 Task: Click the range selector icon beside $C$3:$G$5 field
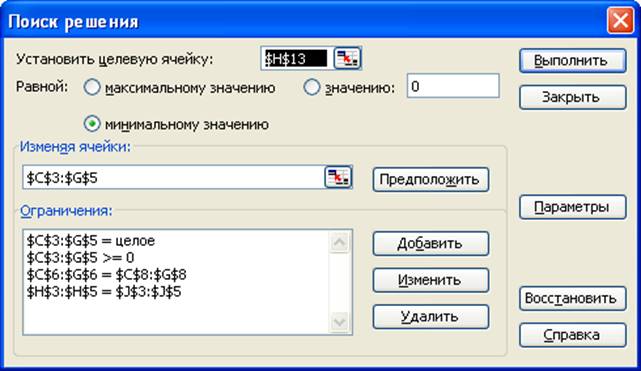click(338, 177)
